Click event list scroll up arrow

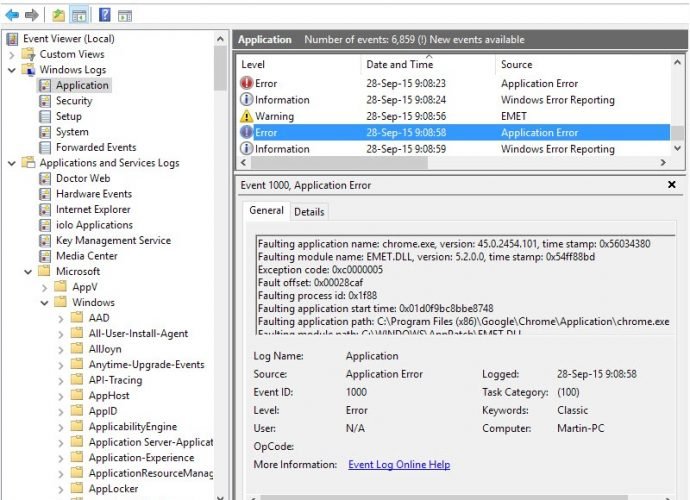(x=678, y=62)
